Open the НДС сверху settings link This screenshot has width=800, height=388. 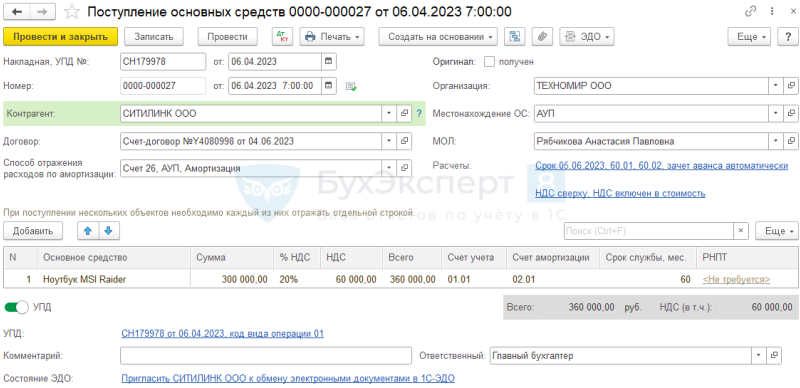pos(620,193)
